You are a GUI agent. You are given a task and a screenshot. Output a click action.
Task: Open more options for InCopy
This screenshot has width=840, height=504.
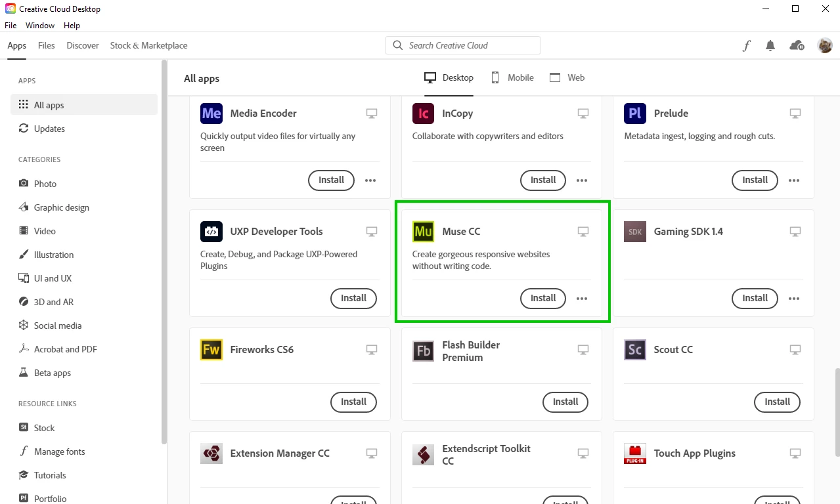pos(582,180)
